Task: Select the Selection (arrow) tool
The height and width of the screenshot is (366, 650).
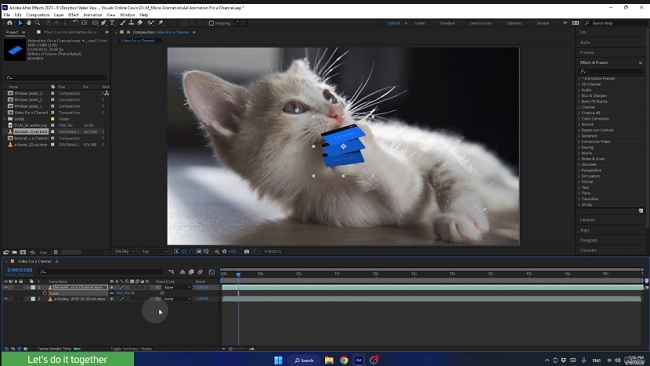Action: [x=20, y=23]
